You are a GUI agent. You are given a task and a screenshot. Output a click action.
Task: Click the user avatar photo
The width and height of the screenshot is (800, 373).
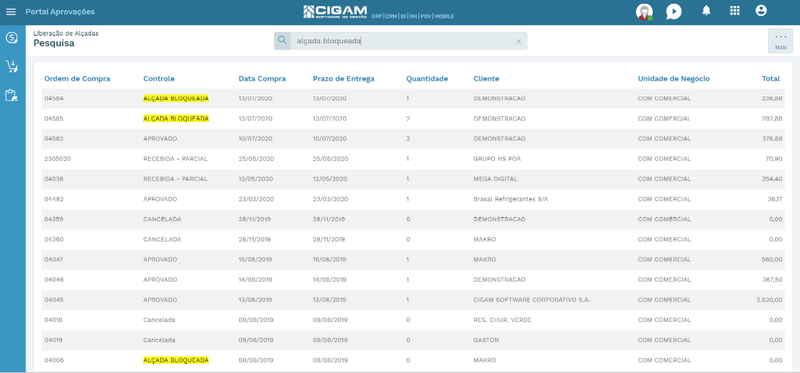tap(644, 11)
